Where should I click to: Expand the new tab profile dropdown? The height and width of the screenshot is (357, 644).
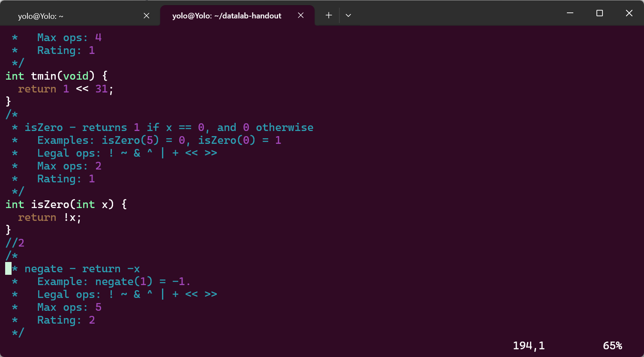348,15
